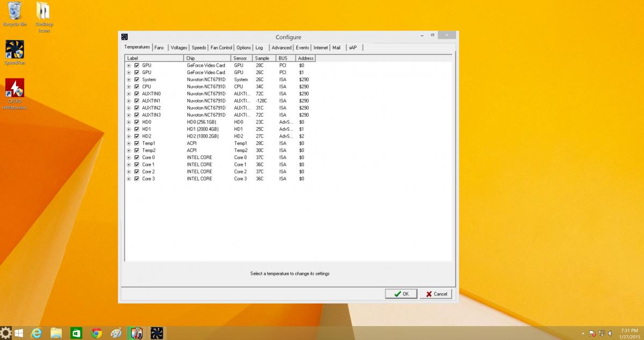
Task: Uncheck the CPU temperature checkbox
Action: pyautogui.click(x=137, y=86)
